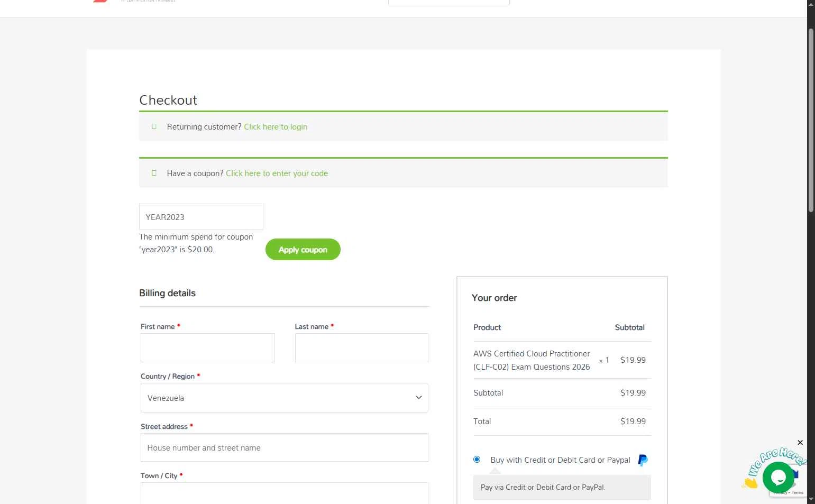Focus the Last name input field
The width and height of the screenshot is (815, 504).
click(362, 348)
